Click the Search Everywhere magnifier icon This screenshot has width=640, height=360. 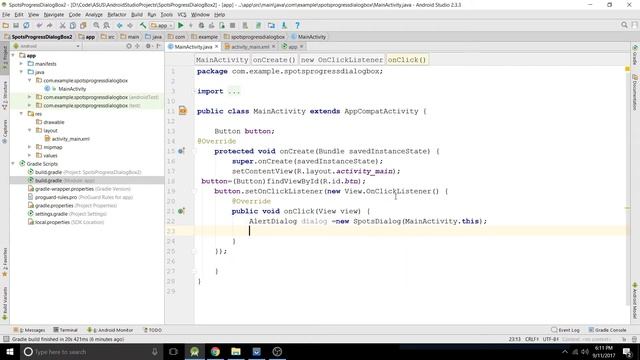click(x=624, y=25)
